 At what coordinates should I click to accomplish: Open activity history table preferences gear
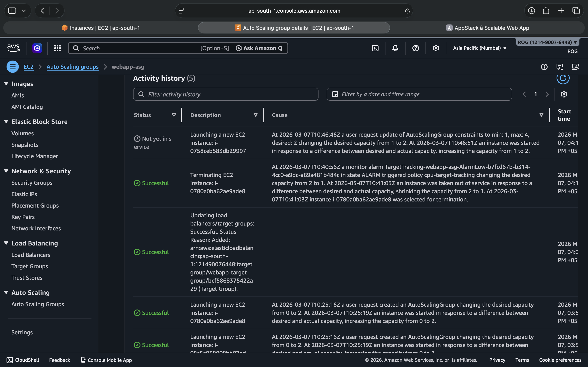pyautogui.click(x=564, y=94)
